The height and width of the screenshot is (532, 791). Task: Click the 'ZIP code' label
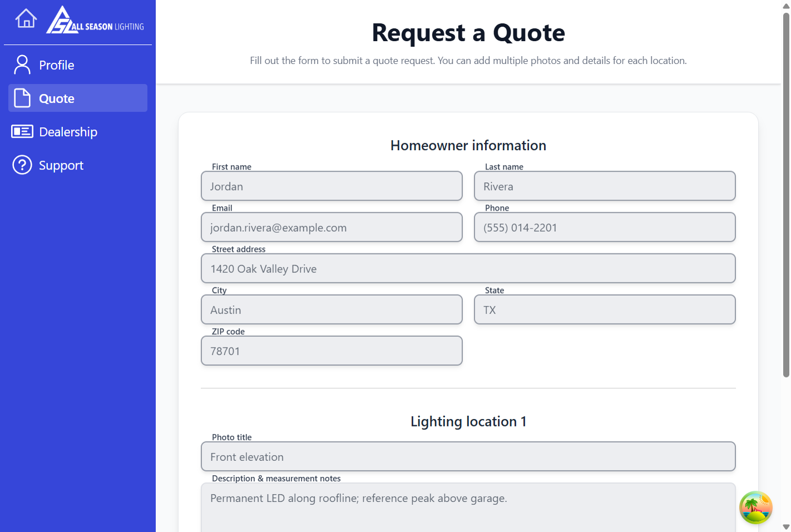point(228,331)
